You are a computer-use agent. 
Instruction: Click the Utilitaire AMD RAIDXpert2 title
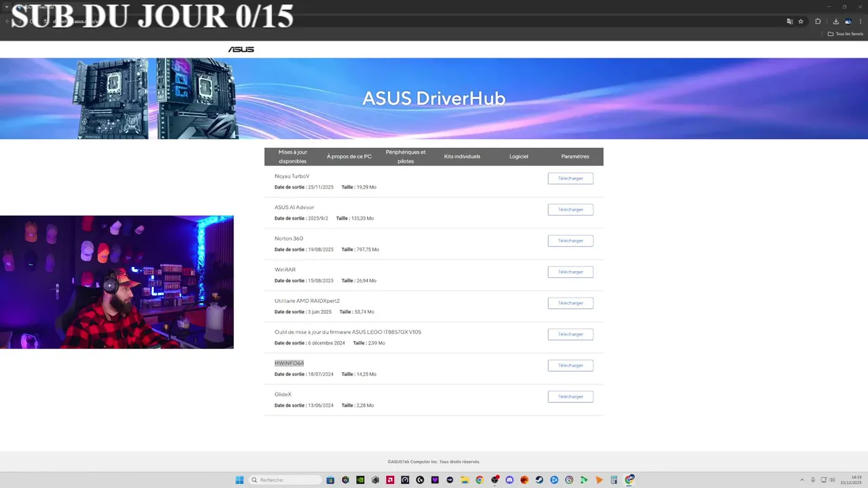click(307, 301)
